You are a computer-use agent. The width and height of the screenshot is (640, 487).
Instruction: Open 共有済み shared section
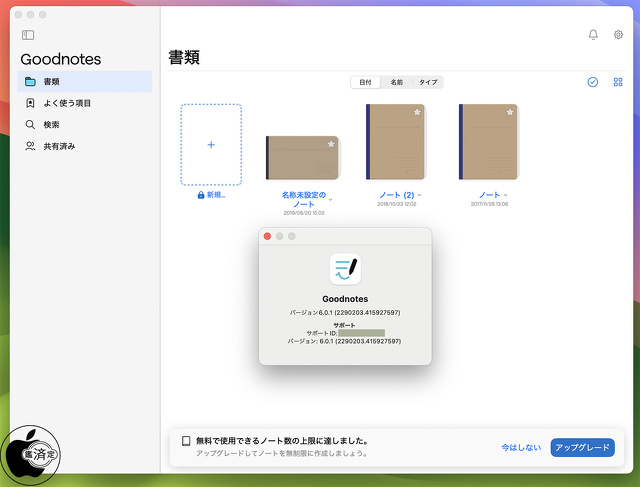coord(85,146)
